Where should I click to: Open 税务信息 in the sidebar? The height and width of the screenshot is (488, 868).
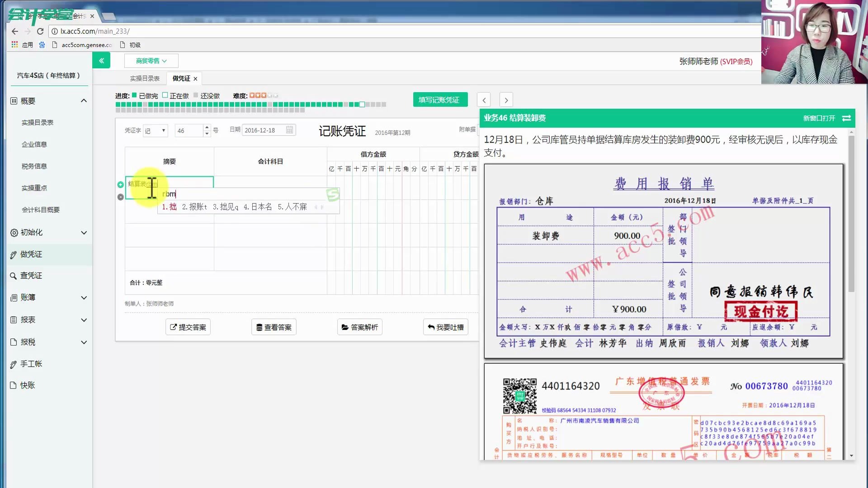(x=34, y=166)
